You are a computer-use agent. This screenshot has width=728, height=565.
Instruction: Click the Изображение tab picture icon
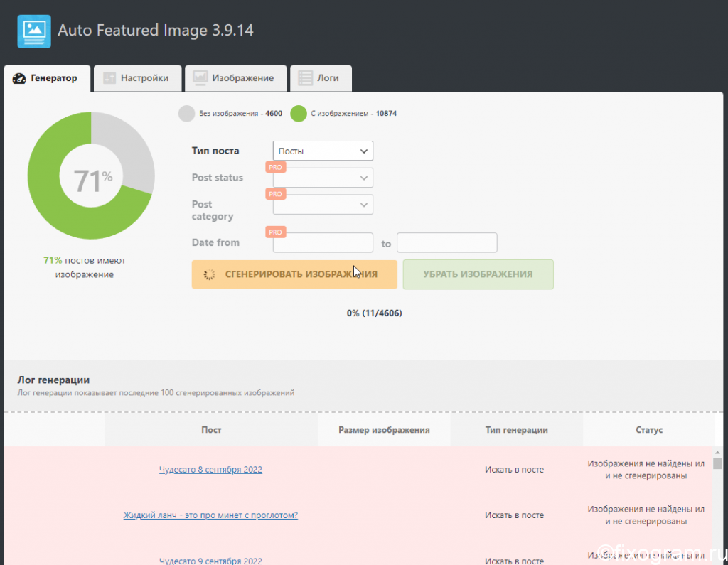pyautogui.click(x=200, y=78)
